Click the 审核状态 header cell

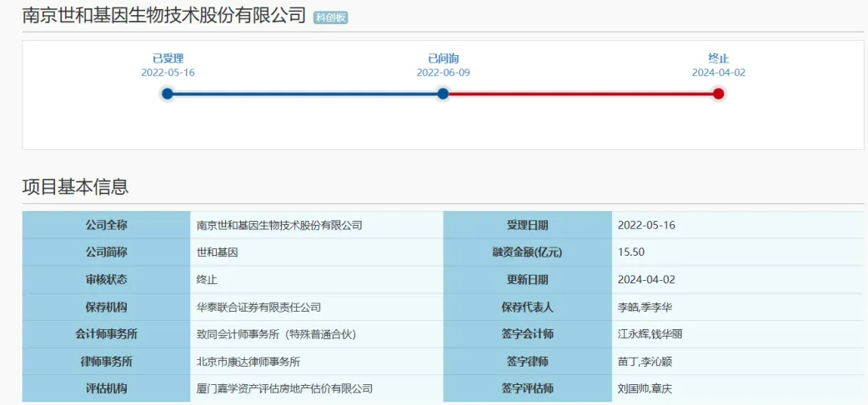pyautogui.click(x=106, y=279)
